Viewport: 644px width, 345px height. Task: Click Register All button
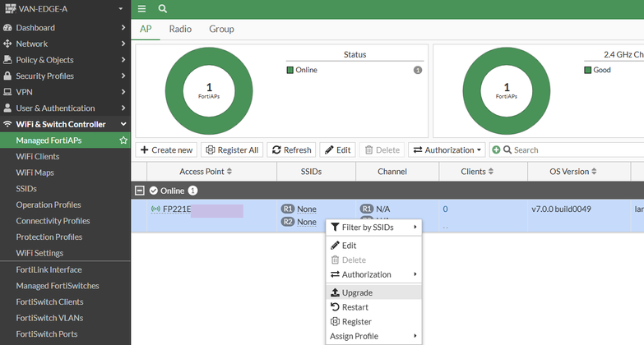pyautogui.click(x=232, y=150)
